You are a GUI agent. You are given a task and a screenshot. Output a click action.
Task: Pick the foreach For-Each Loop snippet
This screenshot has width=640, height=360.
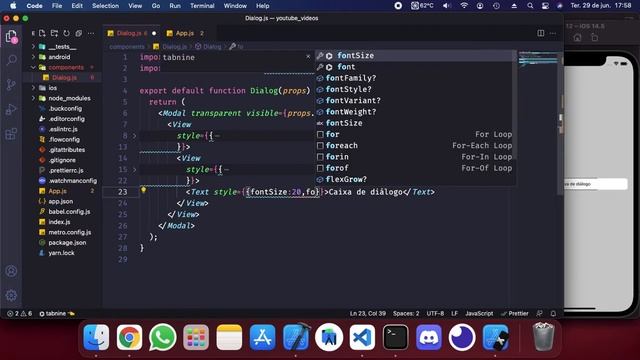pos(416,146)
